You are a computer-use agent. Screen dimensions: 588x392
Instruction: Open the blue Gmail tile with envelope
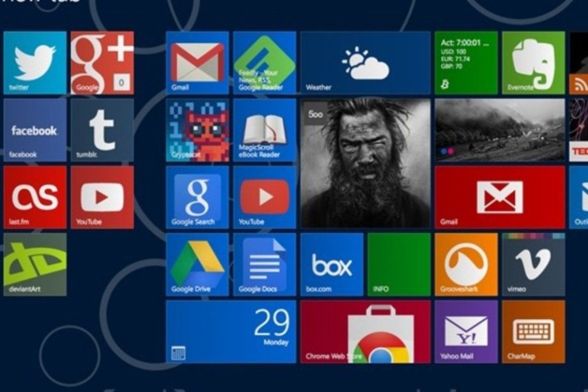tap(197, 63)
